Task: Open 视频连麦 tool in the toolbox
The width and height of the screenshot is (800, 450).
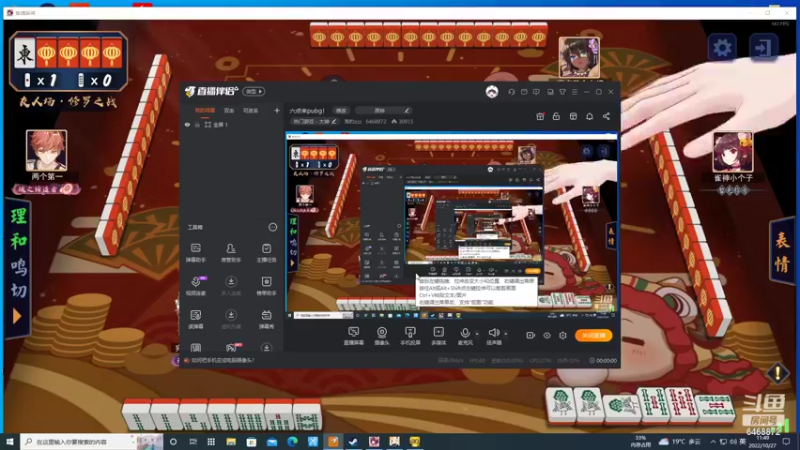Action: point(195,286)
